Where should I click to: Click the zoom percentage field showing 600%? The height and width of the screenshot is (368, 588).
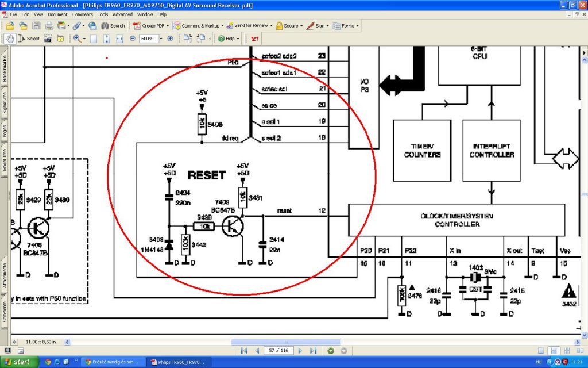coord(149,39)
